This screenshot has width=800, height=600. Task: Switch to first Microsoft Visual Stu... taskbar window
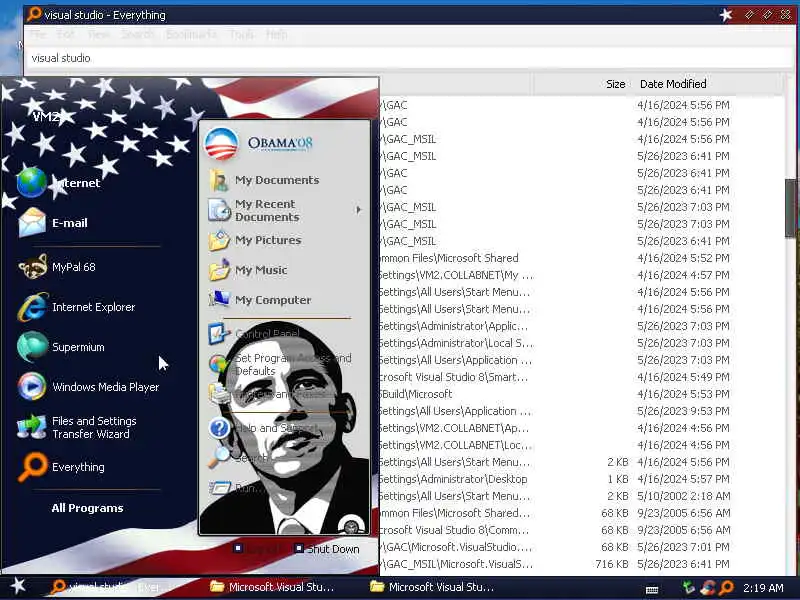pos(272,587)
